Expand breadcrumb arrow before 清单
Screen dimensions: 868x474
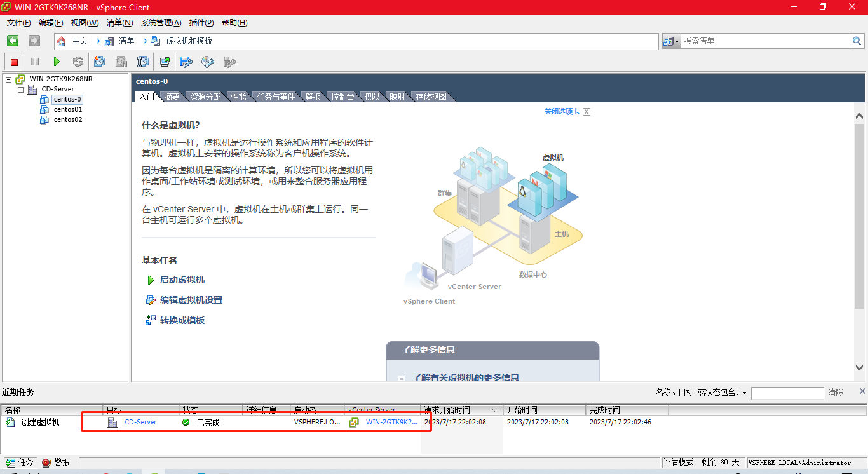coord(98,41)
